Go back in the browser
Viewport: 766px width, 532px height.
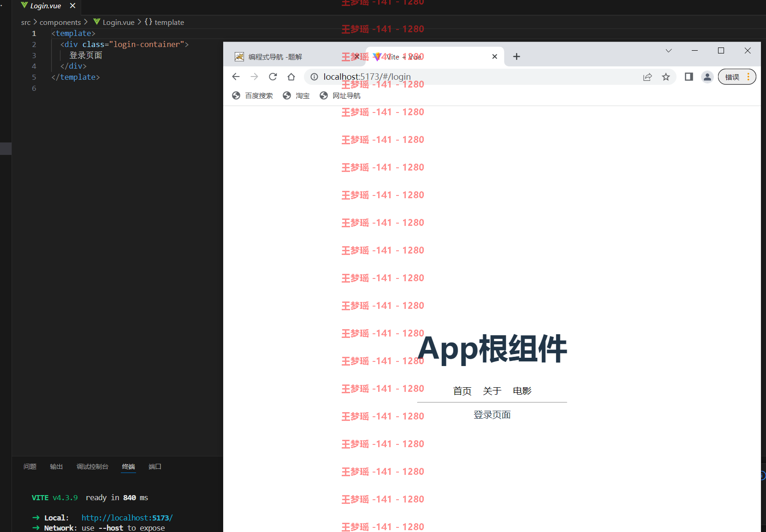pyautogui.click(x=236, y=77)
